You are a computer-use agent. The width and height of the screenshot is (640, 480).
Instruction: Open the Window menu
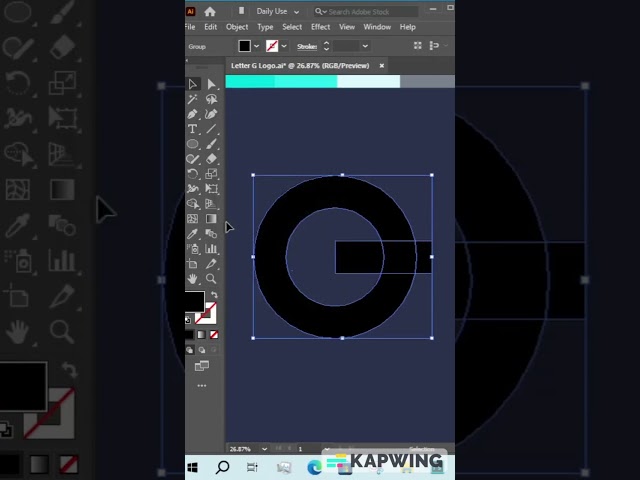377,27
